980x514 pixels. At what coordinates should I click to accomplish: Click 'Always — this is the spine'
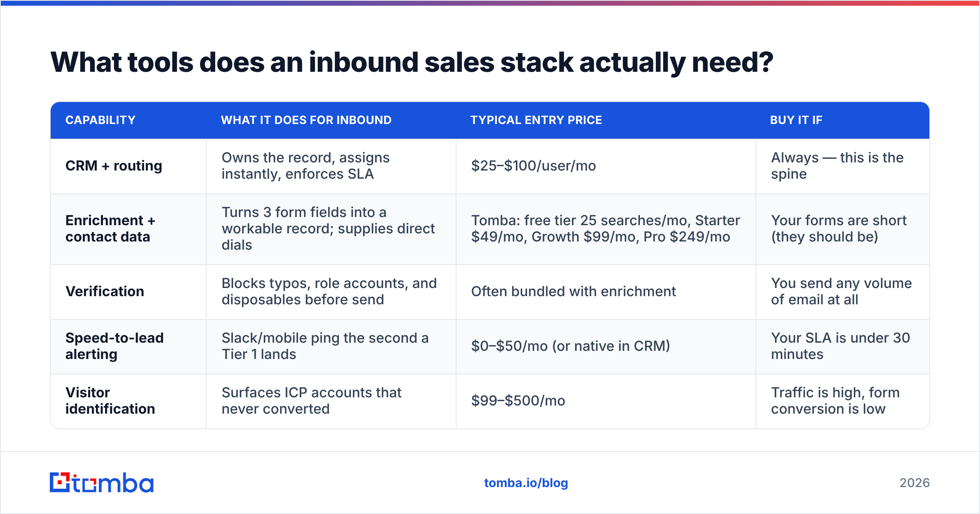point(837,166)
